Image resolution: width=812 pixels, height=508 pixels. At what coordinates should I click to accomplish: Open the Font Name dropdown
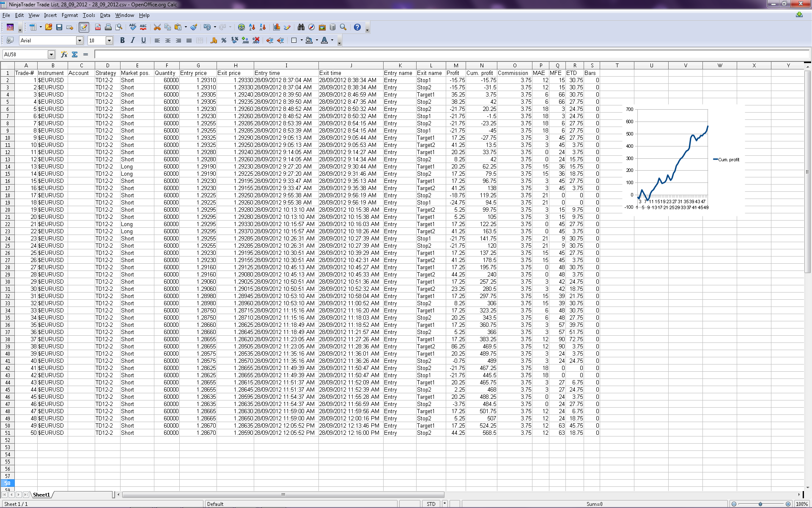click(80, 41)
